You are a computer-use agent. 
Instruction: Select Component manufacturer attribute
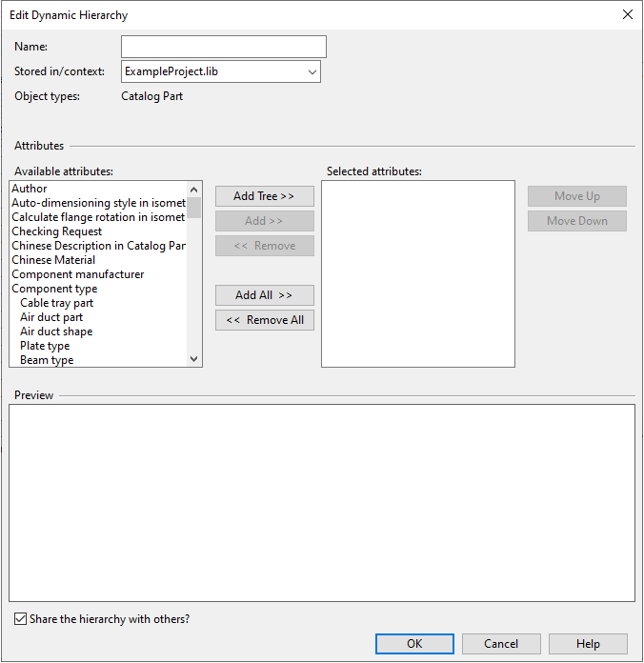pyautogui.click(x=78, y=274)
